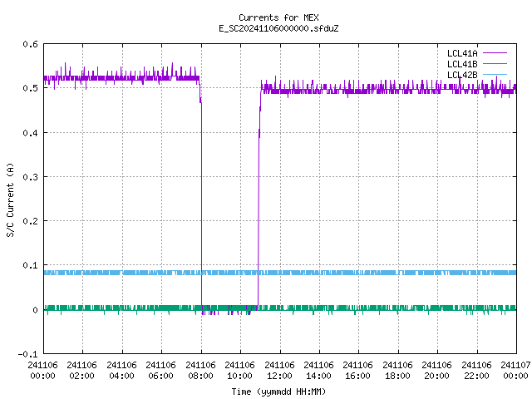
Task: Click the 241106 06:00 x-axis tick label
Action: click(x=160, y=371)
